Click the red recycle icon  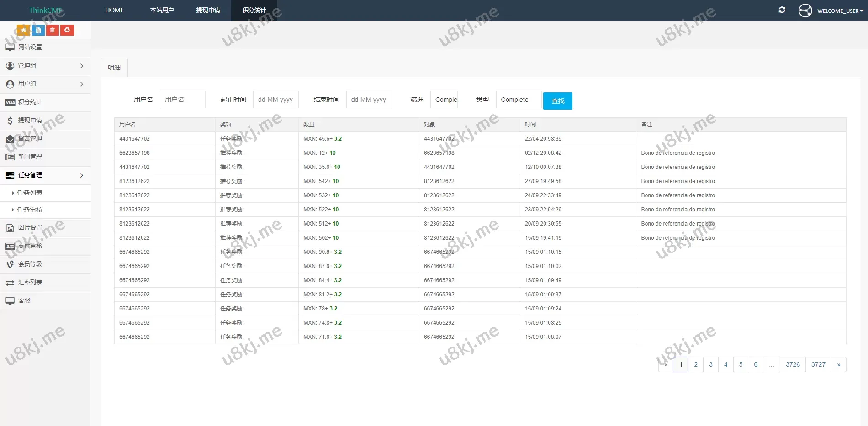tap(67, 30)
